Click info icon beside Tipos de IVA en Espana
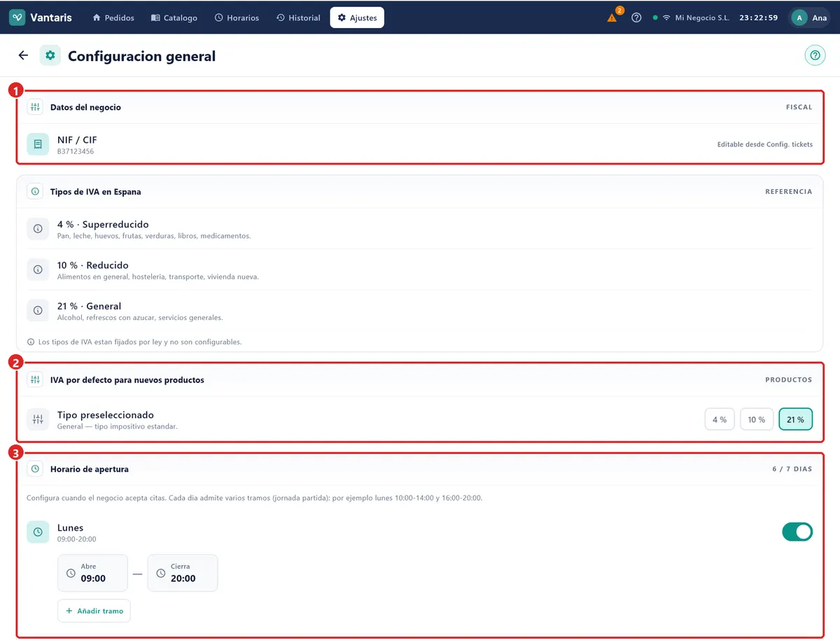The height and width of the screenshot is (640, 840). coord(35,191)
